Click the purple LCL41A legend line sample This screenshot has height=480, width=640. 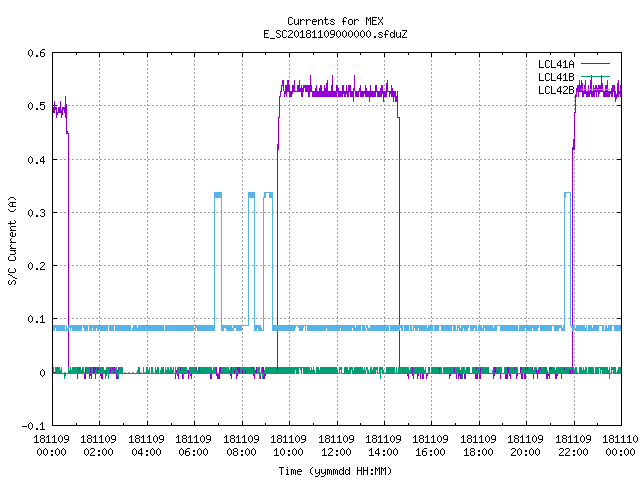pos(595,64)
